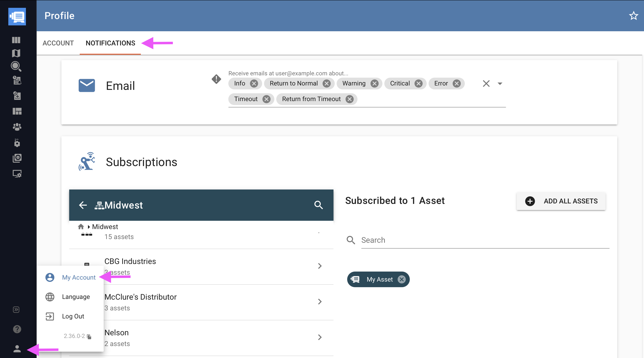644x358 pixels.
Task: Expand Nelson group with its chevron
Action: coord(320,337)
